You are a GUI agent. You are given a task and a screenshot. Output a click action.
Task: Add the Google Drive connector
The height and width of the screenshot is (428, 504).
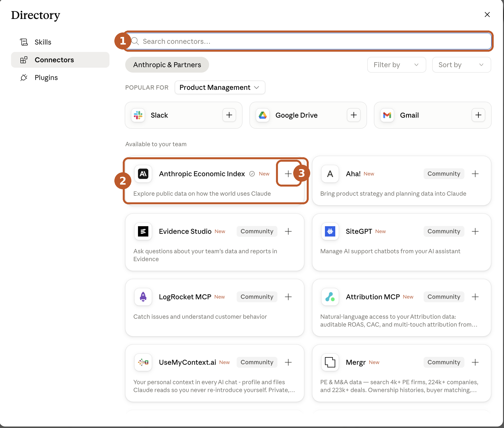click(x=354, y=115)
